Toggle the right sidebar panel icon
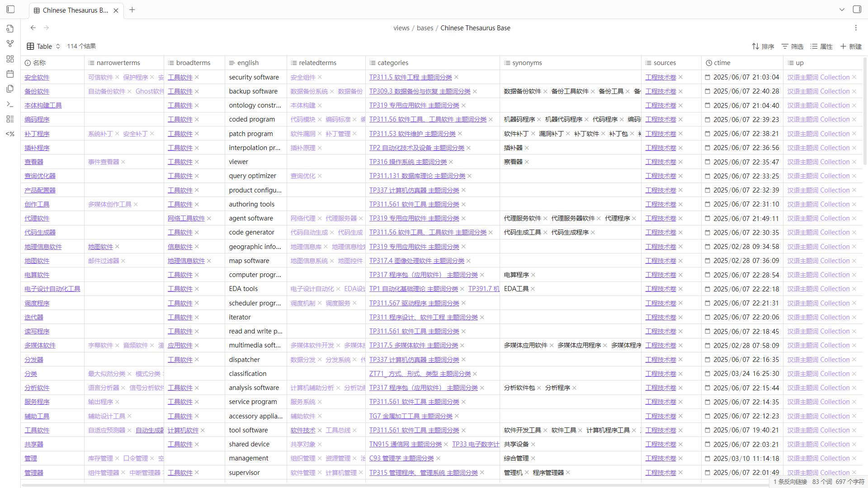The height and width of the screenshot is (488, 868). coord(857,9)
